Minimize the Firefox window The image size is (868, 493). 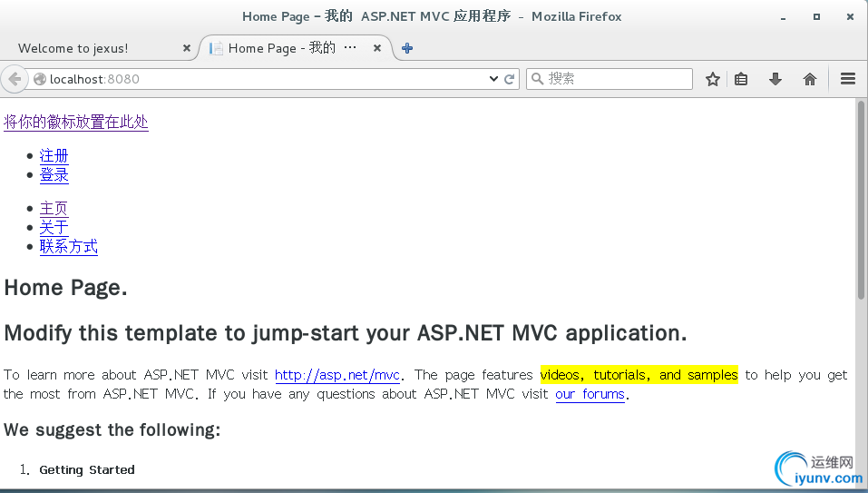click(x=783, y=18)
